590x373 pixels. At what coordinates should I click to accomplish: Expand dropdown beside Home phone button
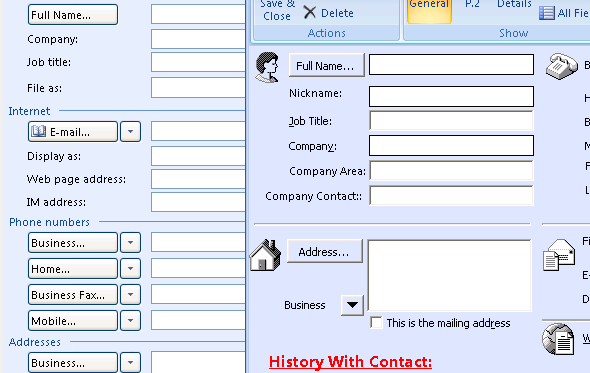(131, 268)
